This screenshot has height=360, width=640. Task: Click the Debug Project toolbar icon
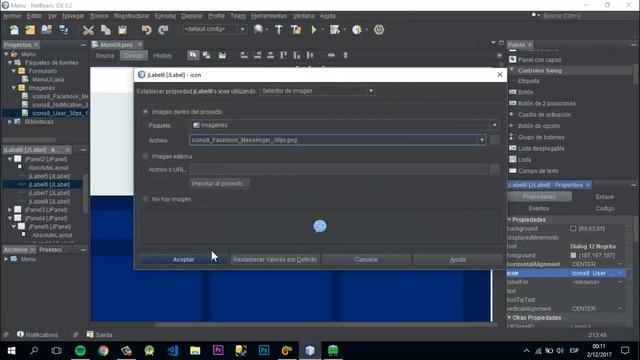[x=335, y=30]
